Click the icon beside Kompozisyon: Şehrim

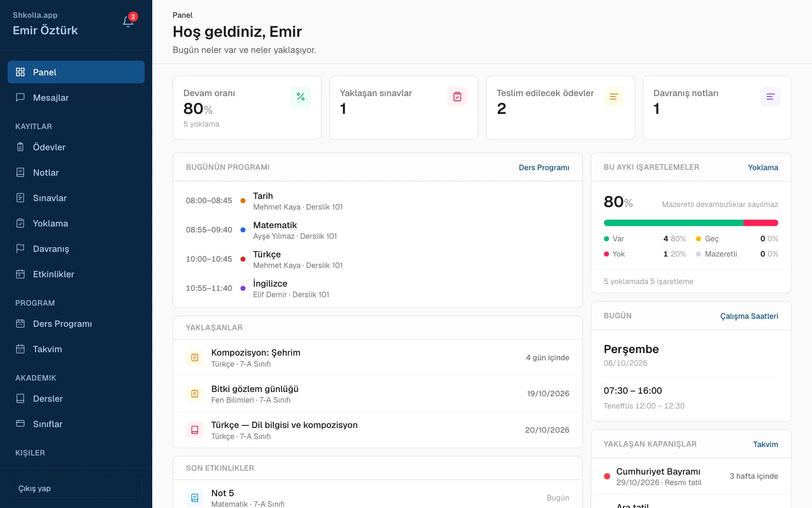(x=195, y=358)
